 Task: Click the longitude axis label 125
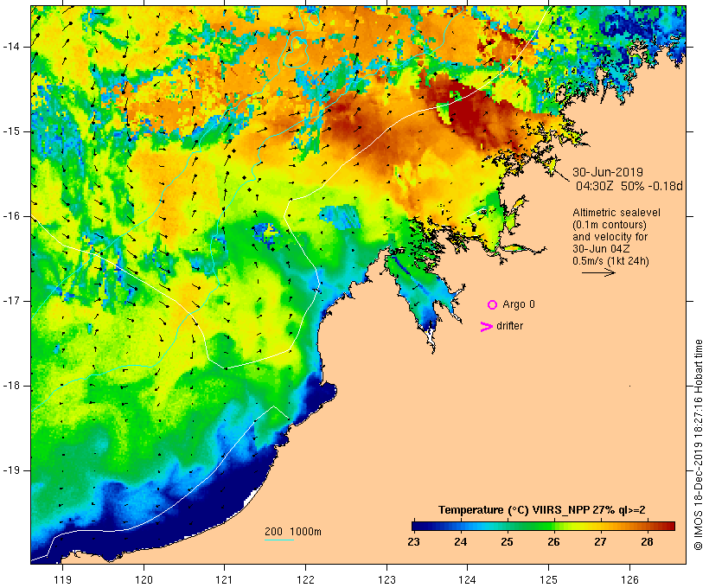(549, 579)
